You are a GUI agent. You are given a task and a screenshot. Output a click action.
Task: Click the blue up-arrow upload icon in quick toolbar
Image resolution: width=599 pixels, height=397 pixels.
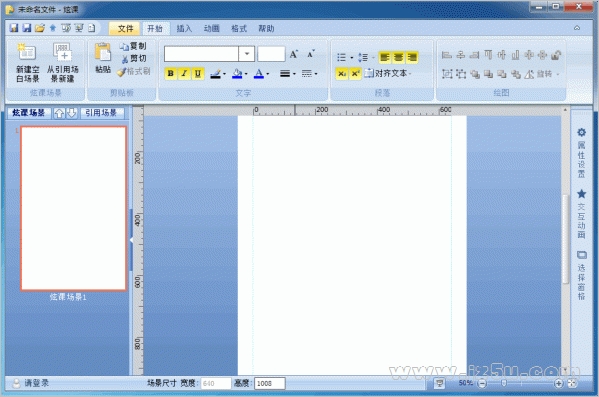coord(53,28)
